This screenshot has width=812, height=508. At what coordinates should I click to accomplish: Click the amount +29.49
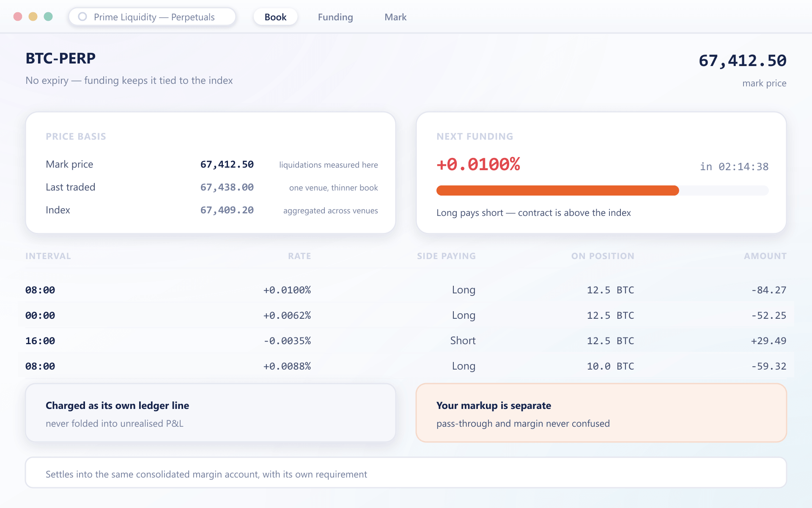click(768, 341)
